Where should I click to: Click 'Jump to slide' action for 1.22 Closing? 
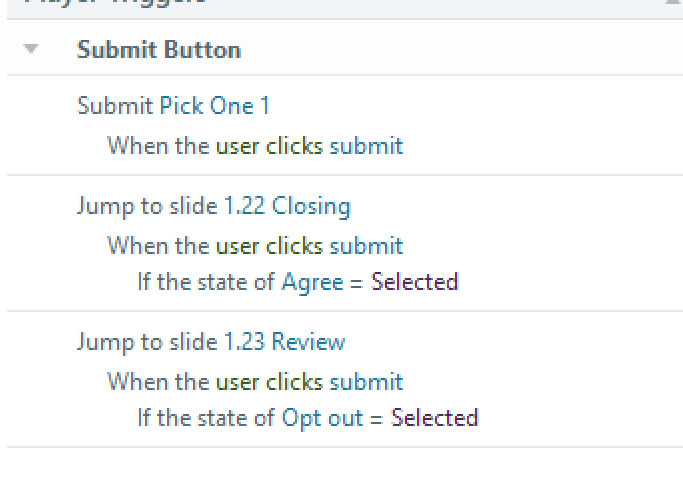tap(135, 206)
